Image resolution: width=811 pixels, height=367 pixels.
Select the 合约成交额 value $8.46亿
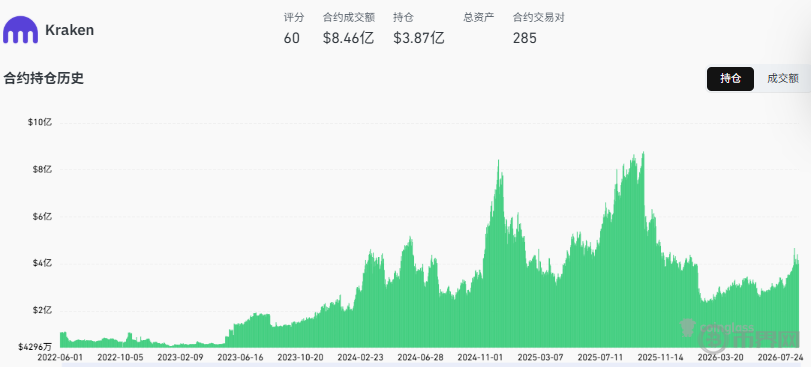point(349,38)
